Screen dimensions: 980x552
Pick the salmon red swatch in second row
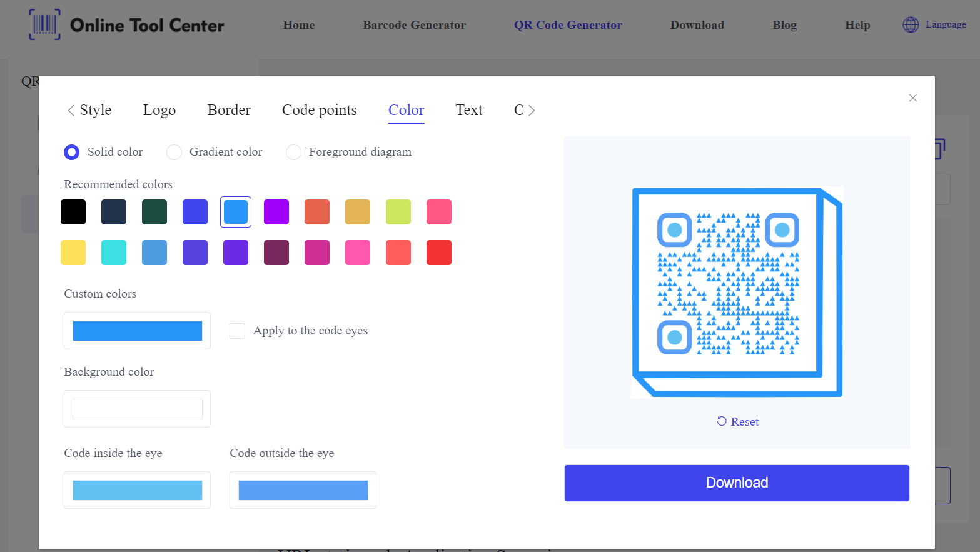(398, 253)
